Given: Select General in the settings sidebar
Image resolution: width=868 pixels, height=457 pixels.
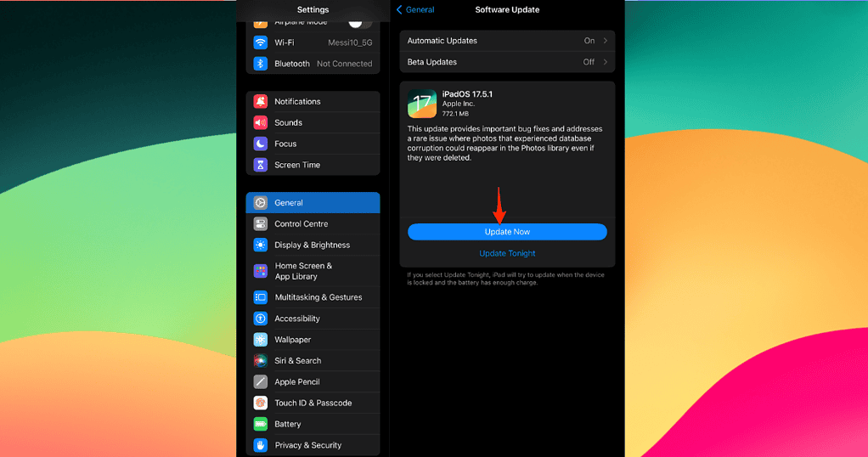Looking at the screenshot, I should tap(313, 203).
